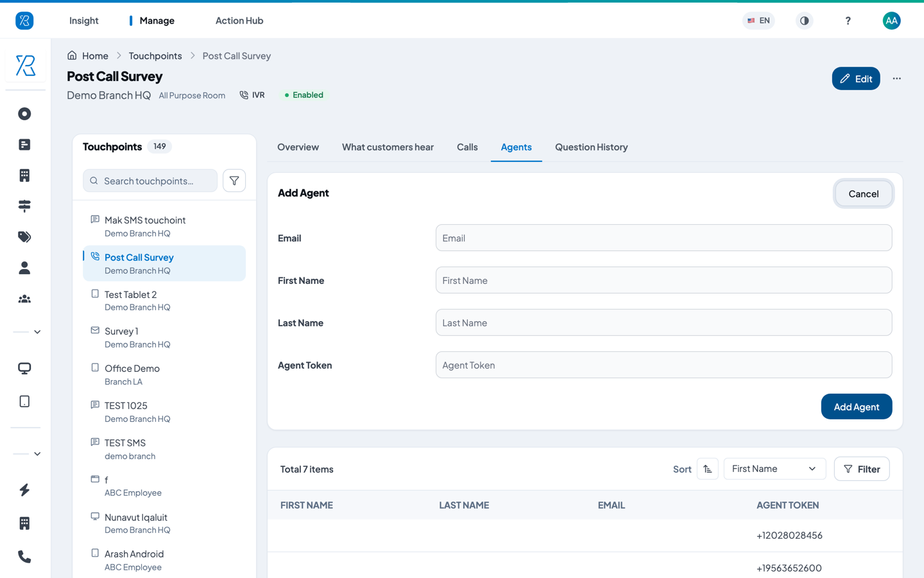Open the Question History tab
This screenshot has width=924, height=578.
pyautogui.click(x=591, y=147)
